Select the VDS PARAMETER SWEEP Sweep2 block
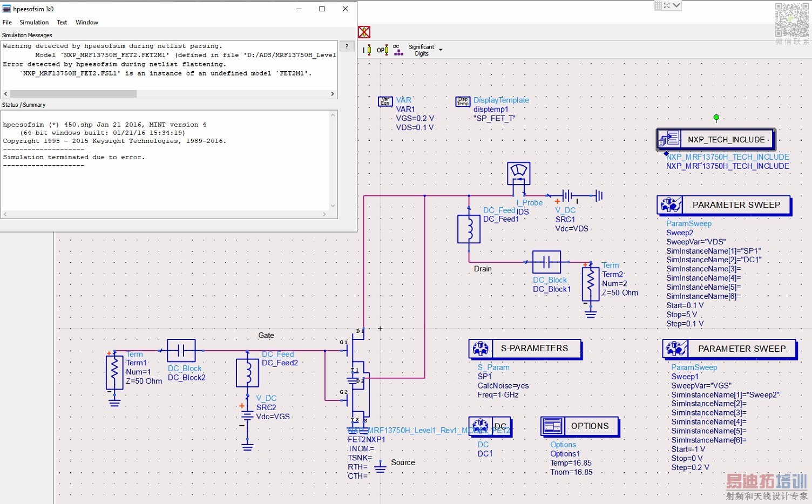The height and width of the screenshot is (504, 812). (724, 205)
